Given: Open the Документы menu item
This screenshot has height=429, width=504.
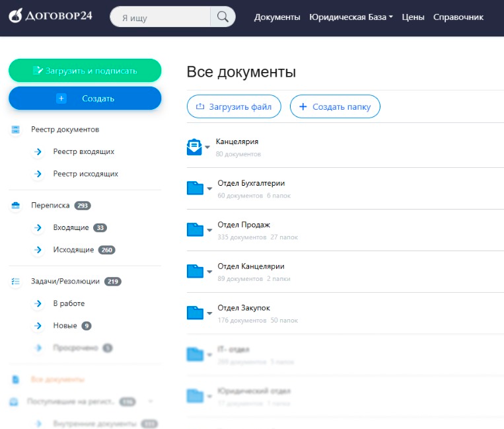Looking at the screenshot, I should coord(277,17).
